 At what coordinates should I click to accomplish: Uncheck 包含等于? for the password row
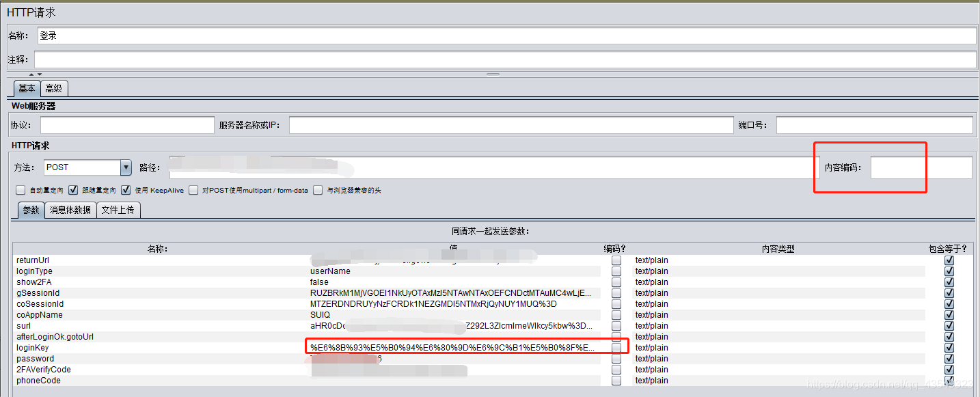pos(949,358)
